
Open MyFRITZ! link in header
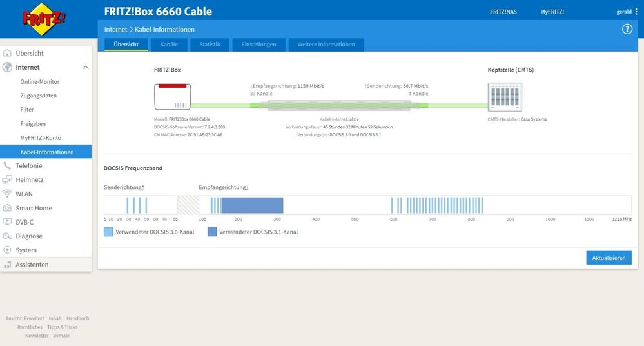click(x=552, y=12)
